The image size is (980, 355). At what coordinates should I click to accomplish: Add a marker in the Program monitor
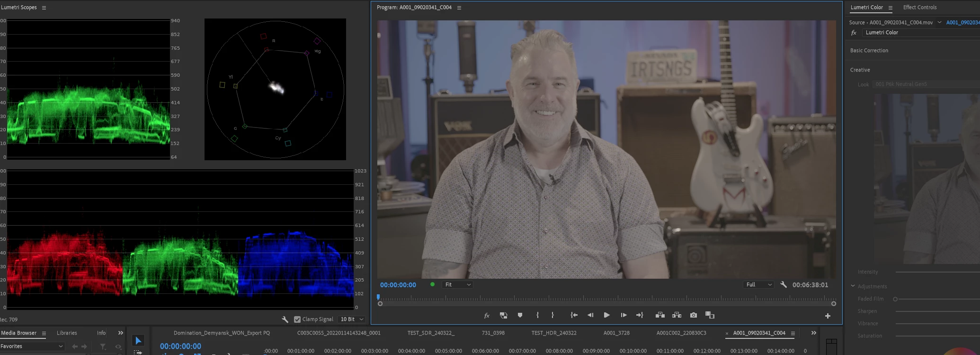[520, 315]
